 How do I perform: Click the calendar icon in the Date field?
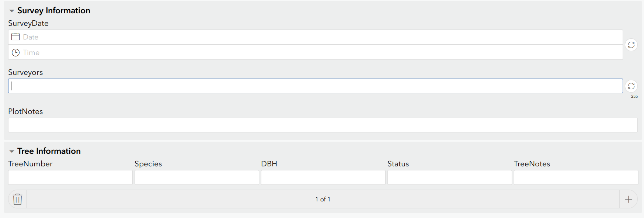coord(15,37)
